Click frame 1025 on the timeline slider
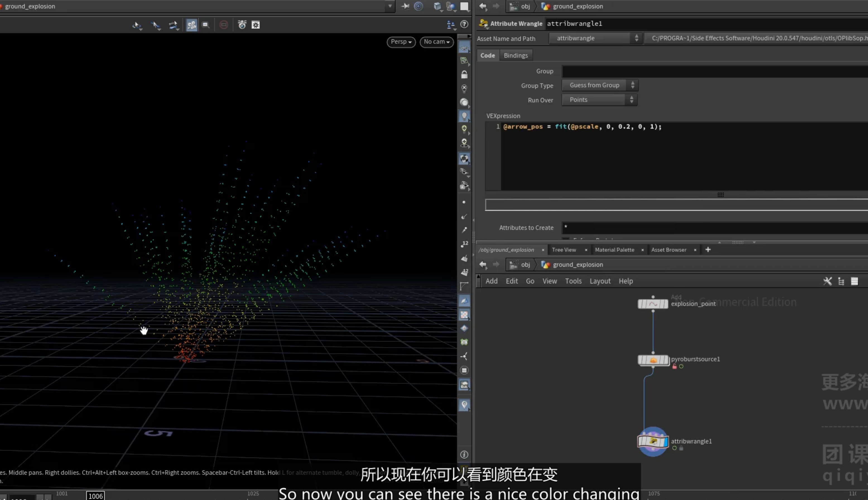Screen dimensions: 868x500 (253, 494)
